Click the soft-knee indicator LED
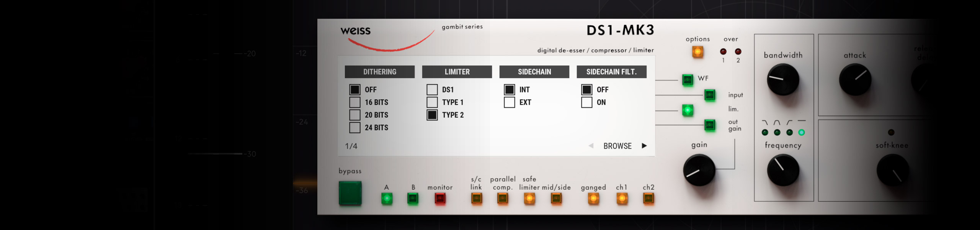980x230 pixels. pos(891,132)
